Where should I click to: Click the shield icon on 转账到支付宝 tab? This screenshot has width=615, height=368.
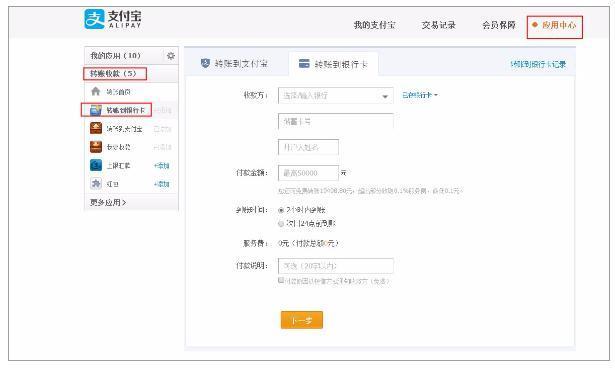tap(205, 63)
